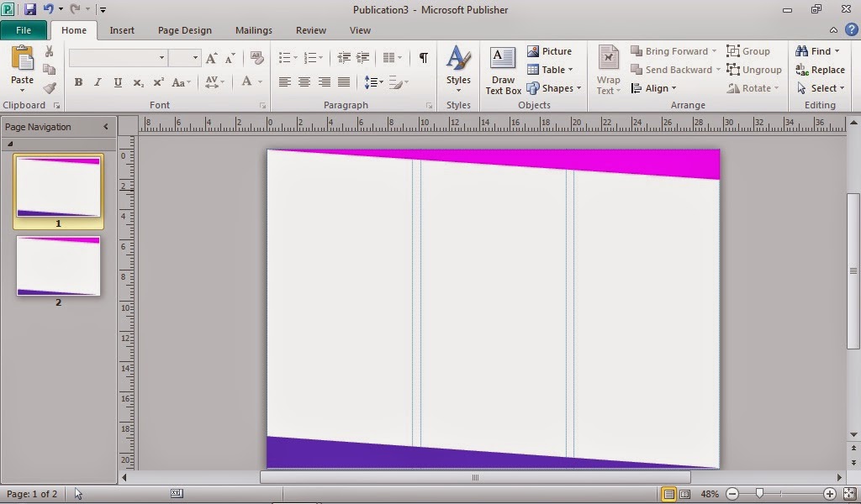Switch to the Review tab
Viewport: 861px width, 504px height.
pyautogui.click(x=311, y=30)
